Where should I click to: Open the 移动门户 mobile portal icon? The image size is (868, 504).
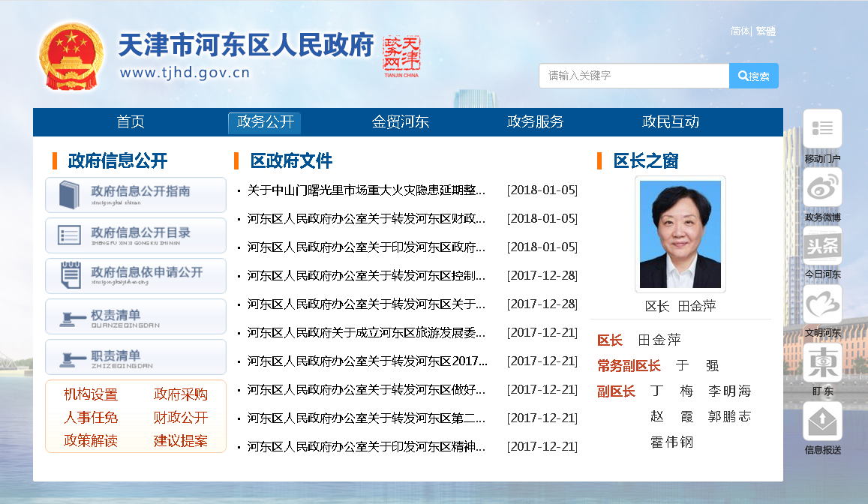click(822, 129)
